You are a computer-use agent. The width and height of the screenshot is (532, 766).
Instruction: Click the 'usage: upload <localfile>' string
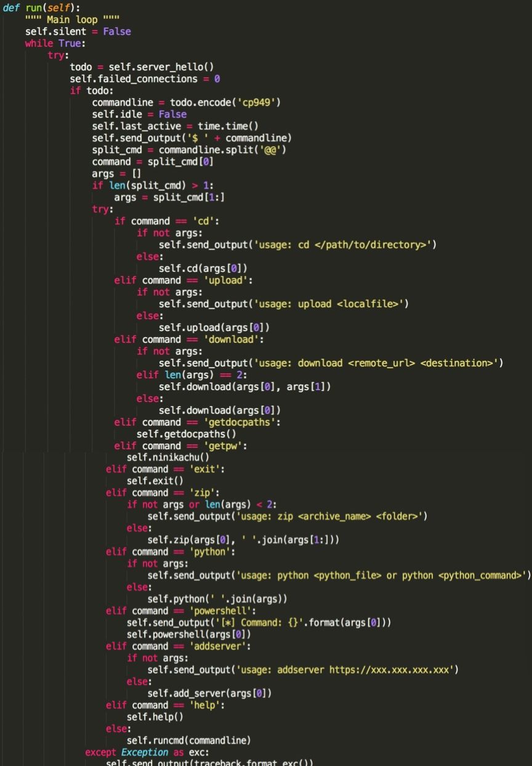click(x=329, y=304)
